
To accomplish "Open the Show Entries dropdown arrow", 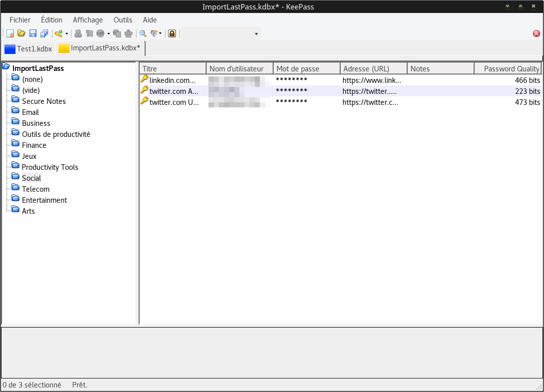I will tap(160, 33).
